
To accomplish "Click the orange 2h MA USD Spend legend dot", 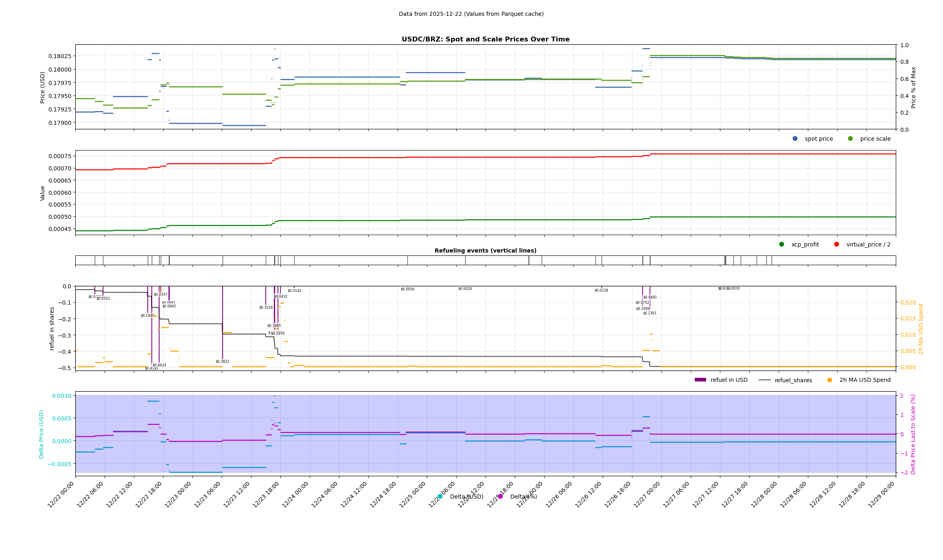I will [x=829, y=380].
